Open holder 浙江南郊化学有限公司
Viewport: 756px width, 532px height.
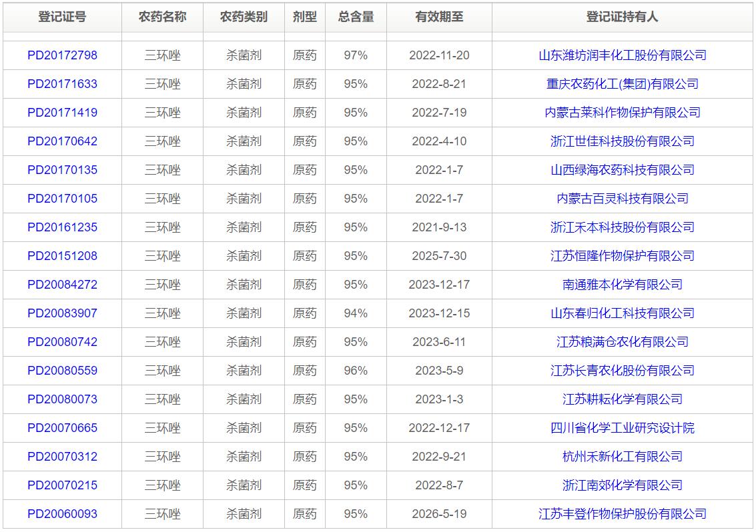[x=622, y=485]
